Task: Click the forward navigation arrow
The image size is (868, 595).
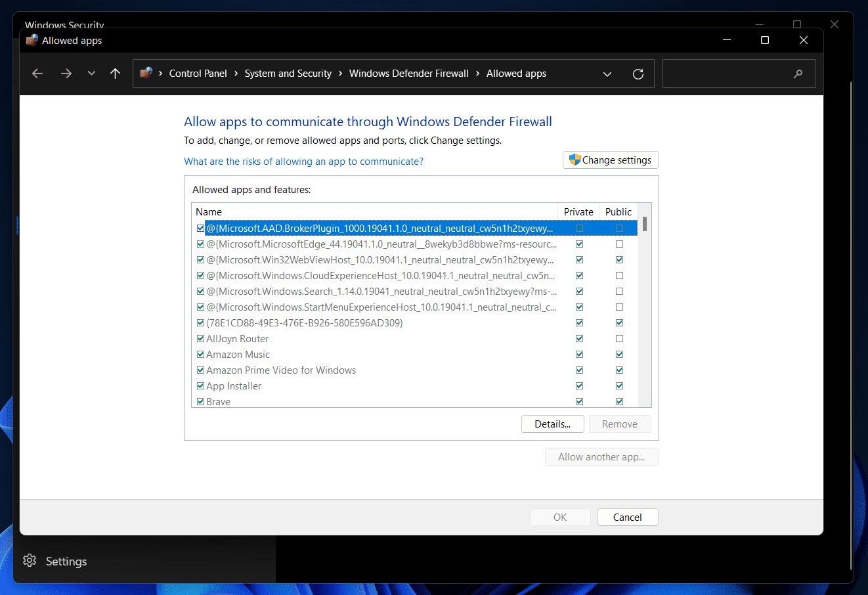Action: click(66, 74)
